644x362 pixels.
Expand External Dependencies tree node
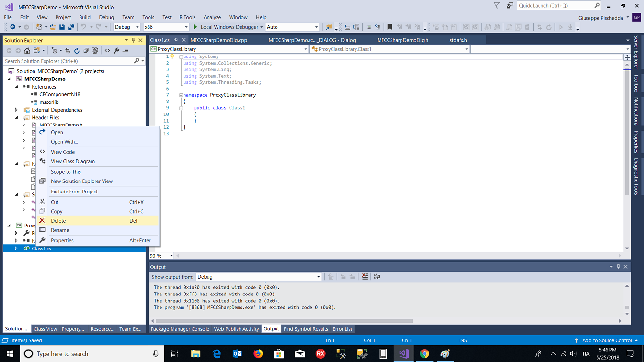coord(16,110)
